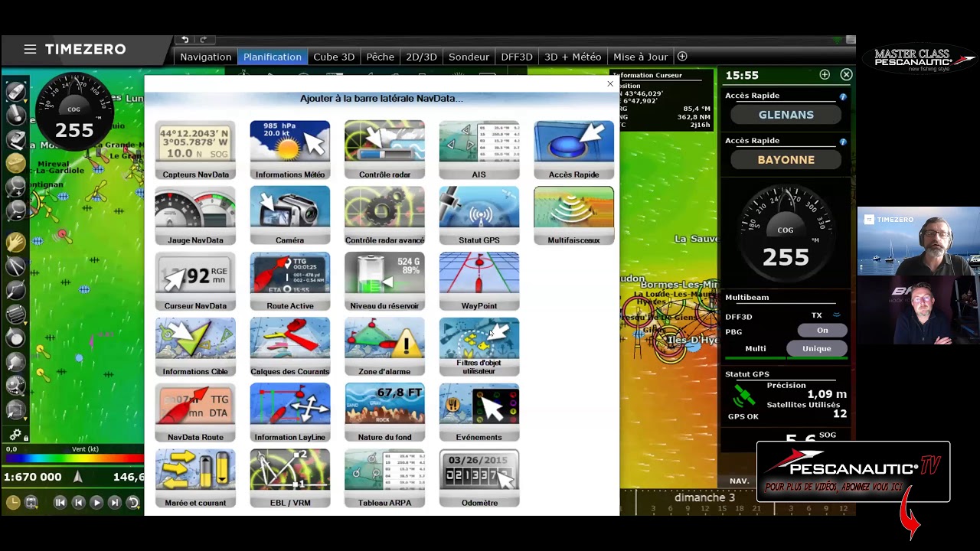This screenshot has width=980, height=551.
Task: Close the NavData sidebar panel
Action: click(x=846, y=74)
